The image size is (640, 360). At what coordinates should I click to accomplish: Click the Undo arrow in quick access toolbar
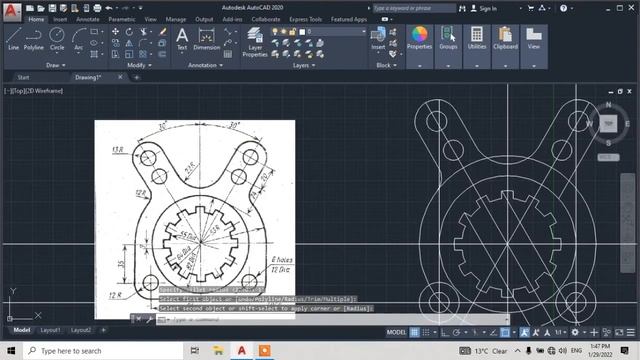coord(109,8)
